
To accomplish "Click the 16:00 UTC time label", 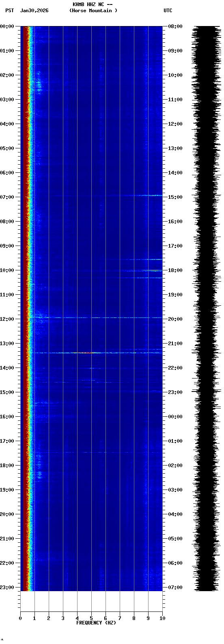I will [175, 222].
